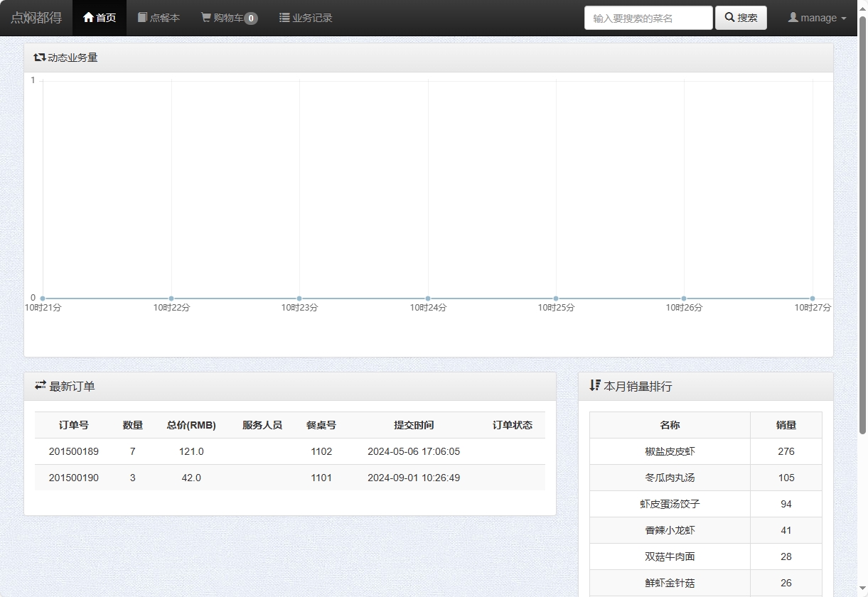This screenshot has height=597, width=868.
Task: Open the manage user dropdown caret
Action: (844, 18)
